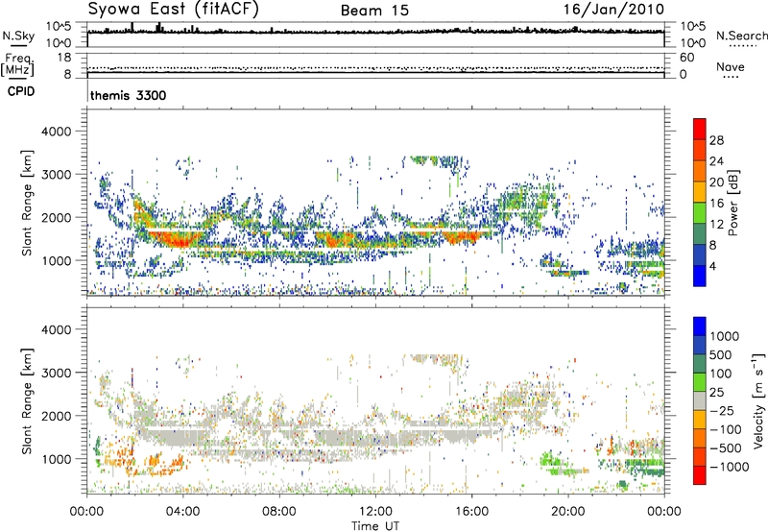The width and height of the screenshot is (768, 532).
Task: Click '3000' on velocity panel range axis
Action: click(x=56, y=373)
